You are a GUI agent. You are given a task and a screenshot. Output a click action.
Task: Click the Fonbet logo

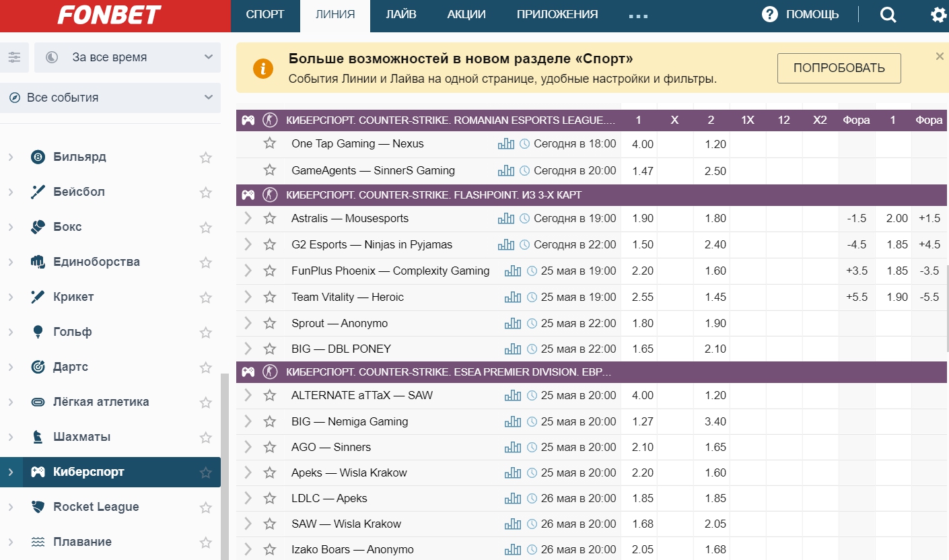(109, 15)
